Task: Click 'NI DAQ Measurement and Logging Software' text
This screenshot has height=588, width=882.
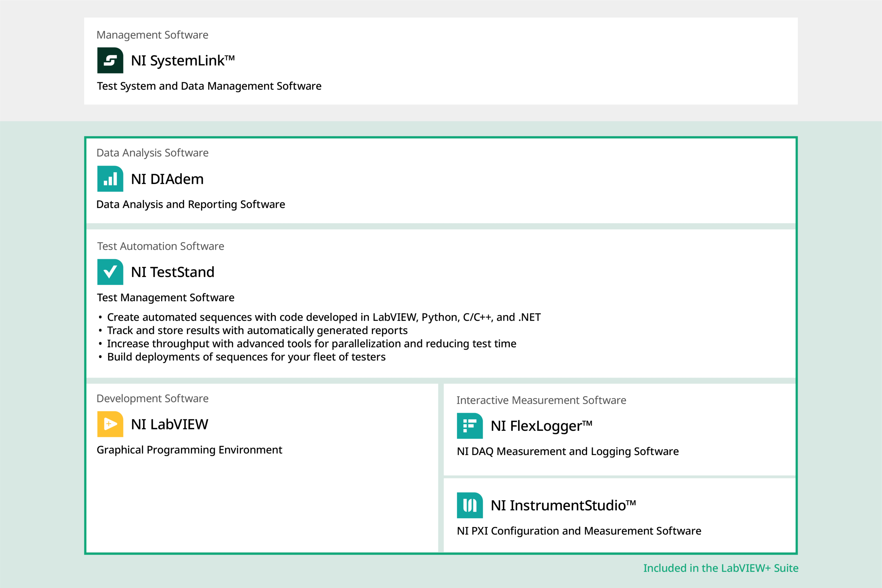Action: (x=568, y=451)
